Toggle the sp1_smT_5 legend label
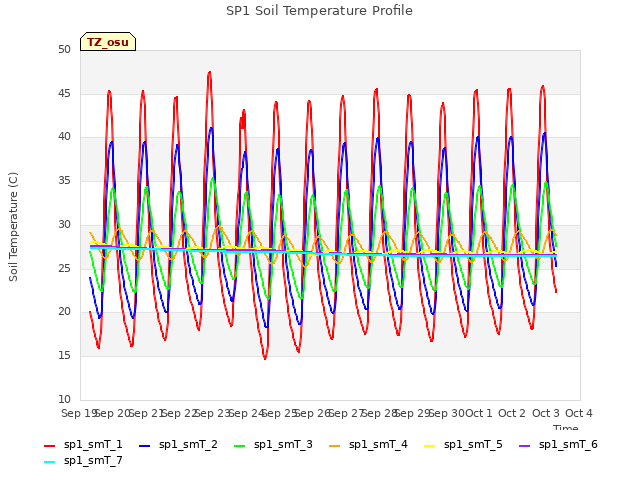Image resolution: width=640 pixels, height=480 pixels. coord(473,444)
